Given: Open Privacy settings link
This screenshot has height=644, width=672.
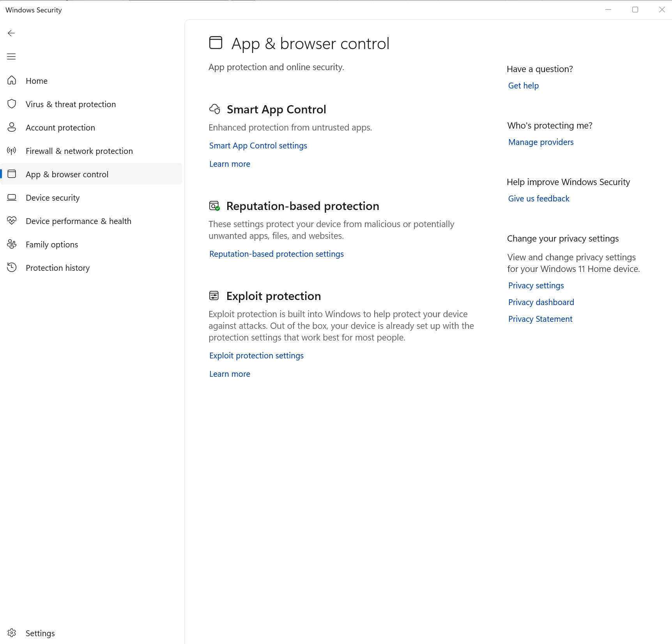Looking at the screenshot, I should [x=536, y=286].
